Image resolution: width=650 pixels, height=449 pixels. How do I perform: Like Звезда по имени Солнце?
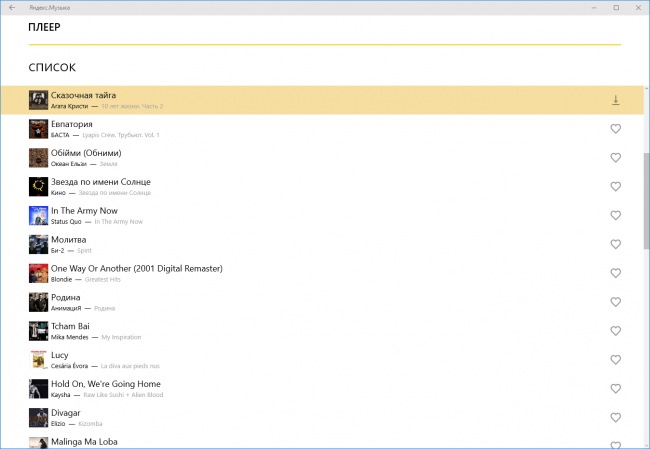[616, 187]
